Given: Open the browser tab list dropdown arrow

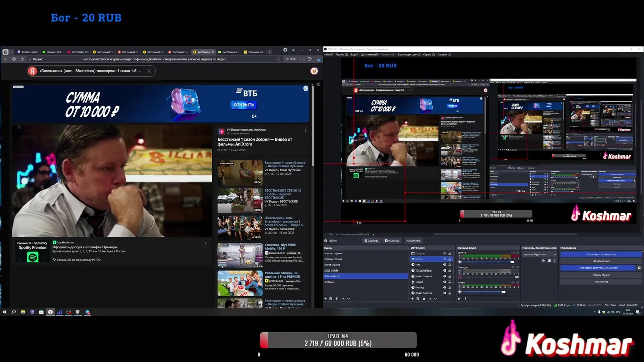Looking at the screenshot, I should [x=11, y=52].
